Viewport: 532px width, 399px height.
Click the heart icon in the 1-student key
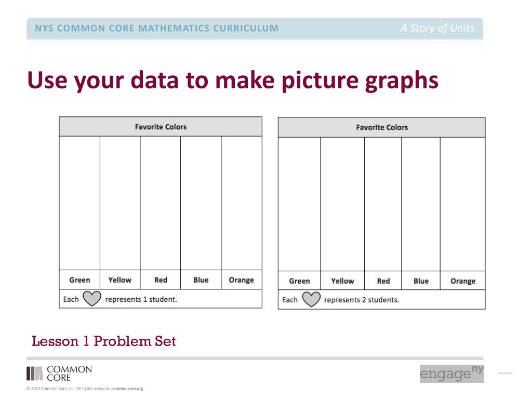[x=92, y=299]
